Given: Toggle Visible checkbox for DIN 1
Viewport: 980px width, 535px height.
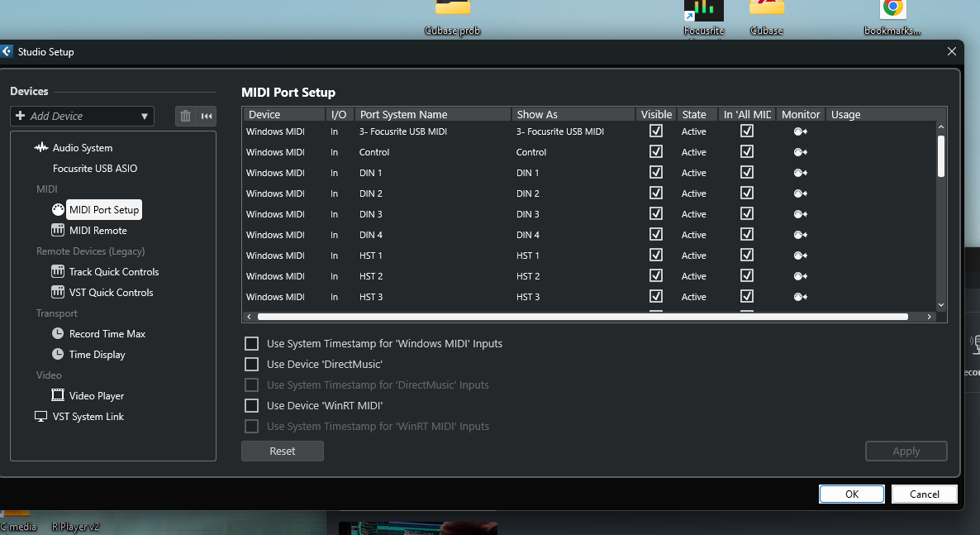Looking at the screenshot, I should tap(655, 172).
